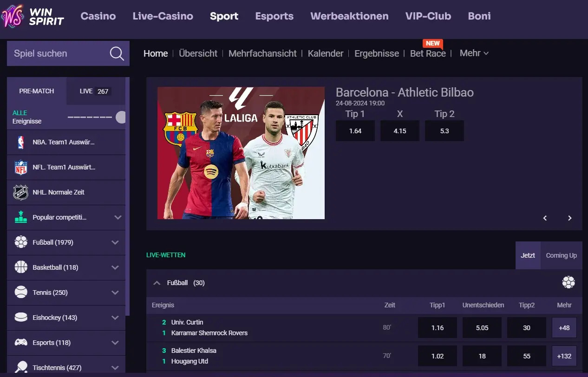Image resolution: width=588 pixels, height=377 pixels.
Task: Select Unentschieden odds 18
Action: 482,356
